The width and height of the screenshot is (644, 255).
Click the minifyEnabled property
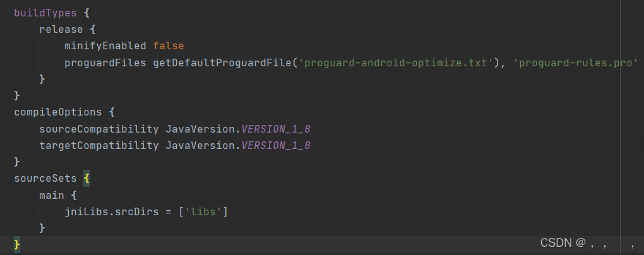[x=105, y=46]
